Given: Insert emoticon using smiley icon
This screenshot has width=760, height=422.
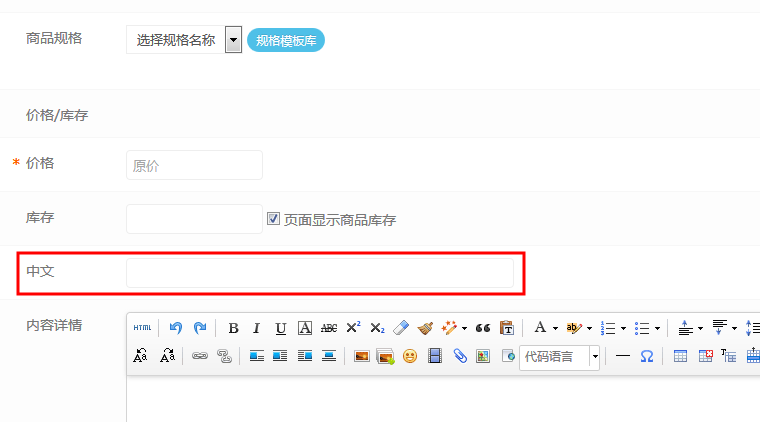Looking at the screenshot, I should [410, 356].
